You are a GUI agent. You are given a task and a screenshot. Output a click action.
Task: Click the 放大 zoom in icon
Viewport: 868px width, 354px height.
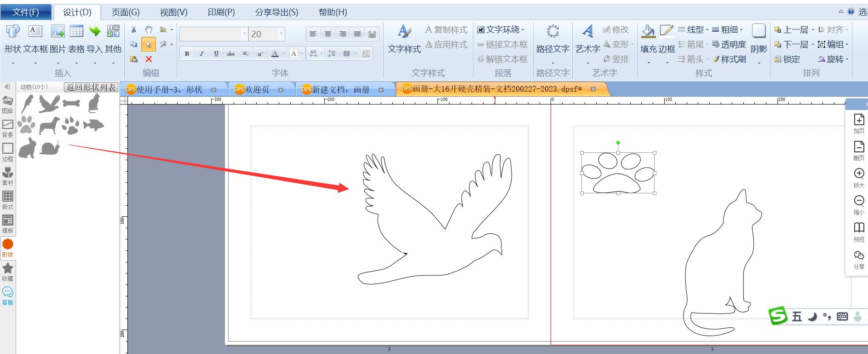pyautogui.click(x=859, y=174)
